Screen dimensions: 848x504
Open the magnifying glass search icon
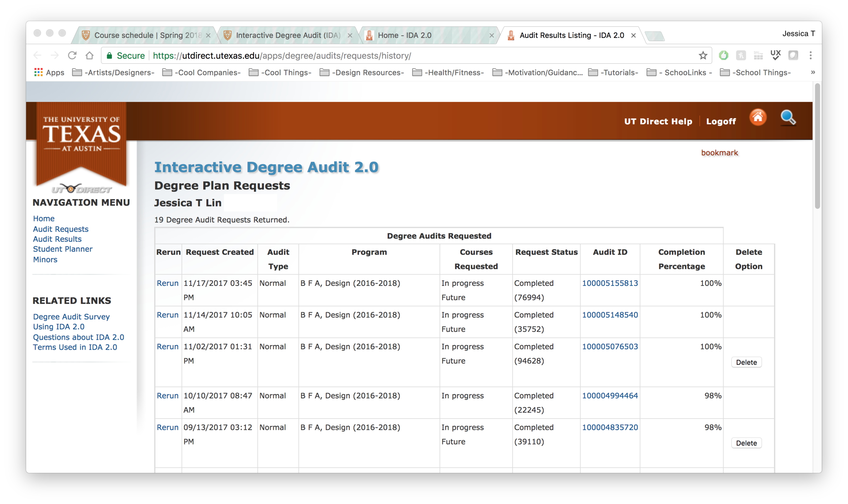[x=788, y=118]
